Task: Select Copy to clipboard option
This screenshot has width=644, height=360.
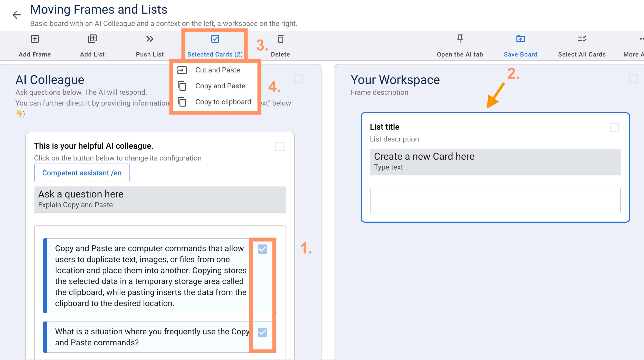Action: (x=223, y=102)
